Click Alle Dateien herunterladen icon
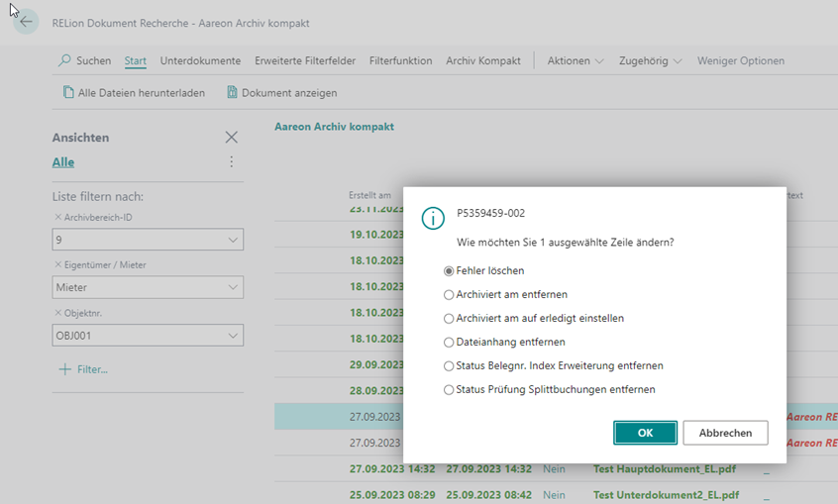 click(x=68, y=93)
